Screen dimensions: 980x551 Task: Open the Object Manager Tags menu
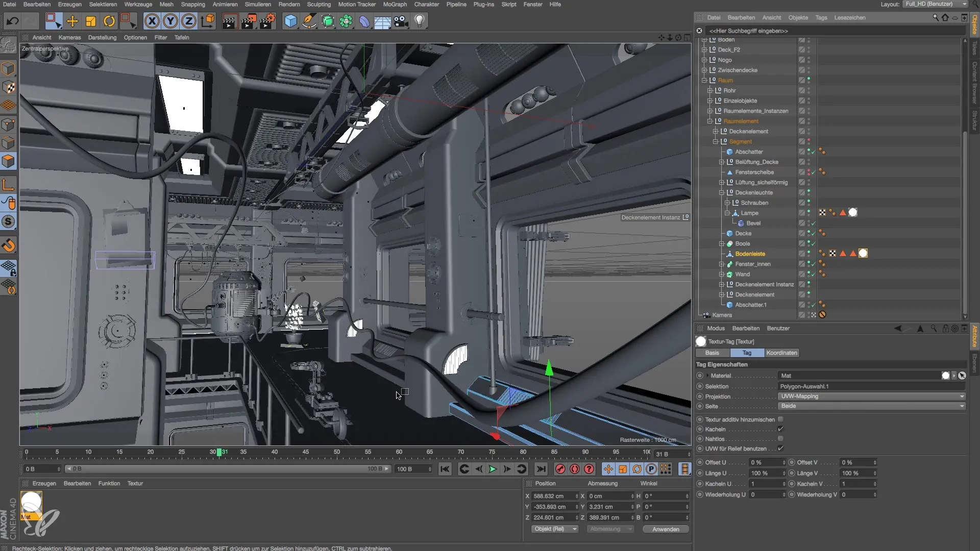821,17
